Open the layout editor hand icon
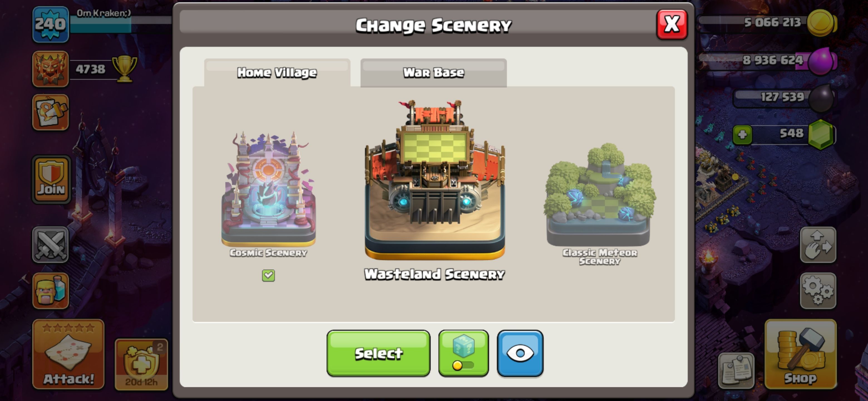This screenshot has height=401, width=868. coord(818,245)
